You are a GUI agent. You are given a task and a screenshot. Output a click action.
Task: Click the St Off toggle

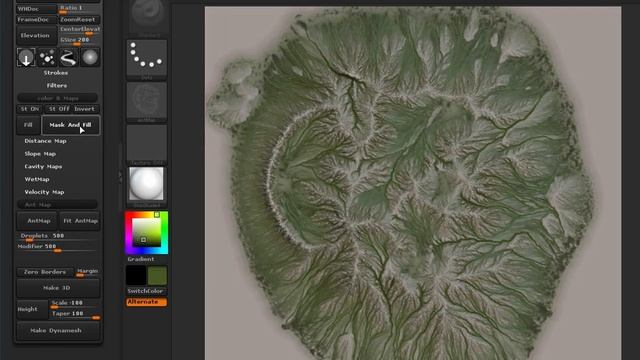point(58,109)
